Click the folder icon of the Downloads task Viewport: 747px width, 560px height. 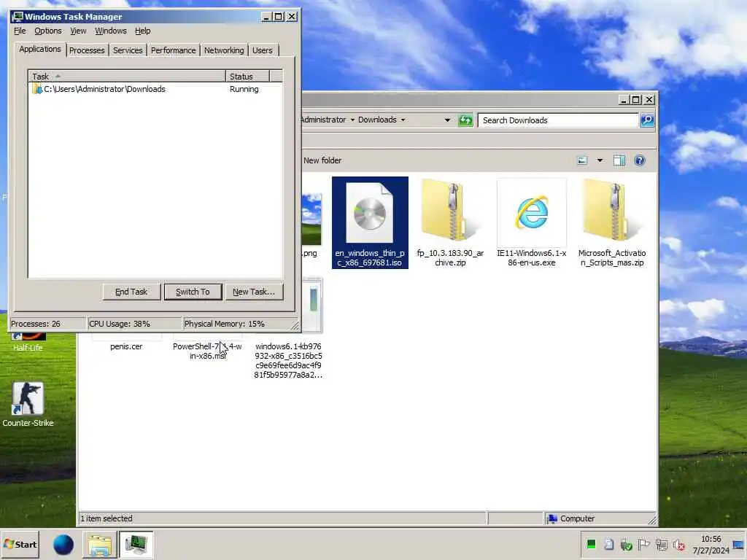pos(37,89)
